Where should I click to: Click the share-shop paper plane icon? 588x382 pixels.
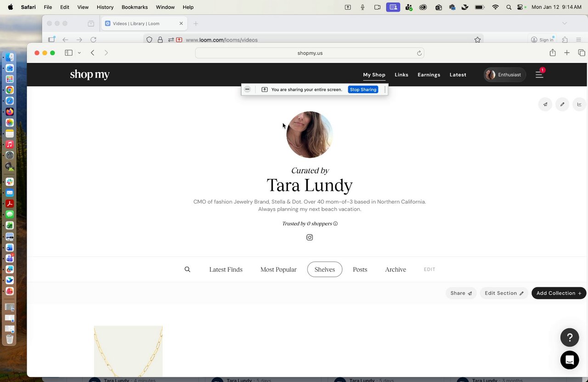point(545,104)
